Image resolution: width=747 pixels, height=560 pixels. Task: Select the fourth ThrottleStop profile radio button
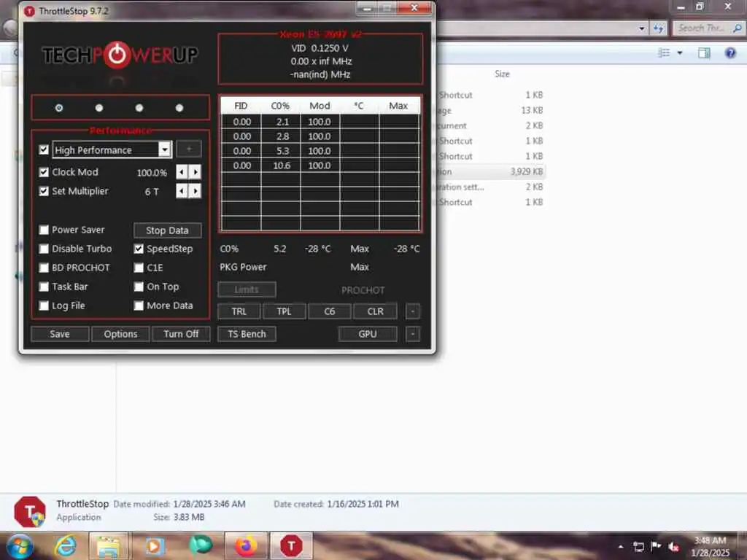[x=179, y=108]
